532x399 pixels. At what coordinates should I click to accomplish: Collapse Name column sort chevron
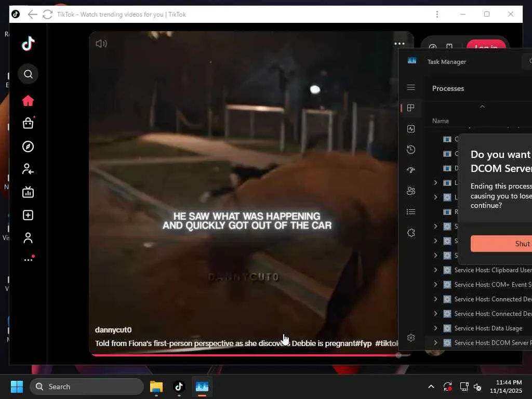pyautogui.click(x=482, y=107)
